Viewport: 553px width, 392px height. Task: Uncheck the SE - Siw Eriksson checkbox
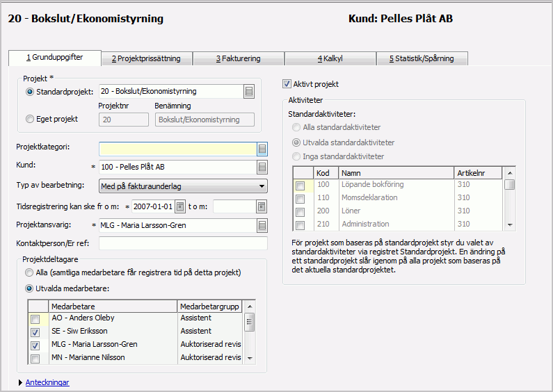pyautogui.click(x=35, y=332)
